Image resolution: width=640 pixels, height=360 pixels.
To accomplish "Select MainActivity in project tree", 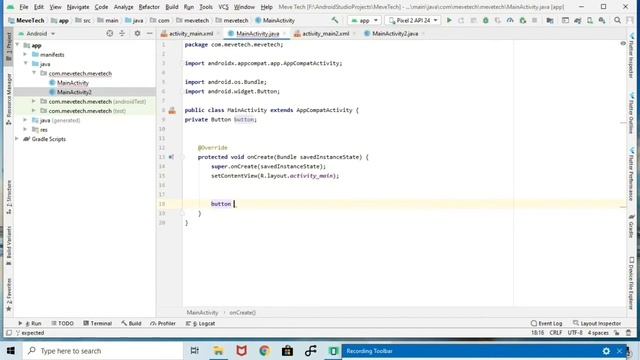I will tap(73, 83).
